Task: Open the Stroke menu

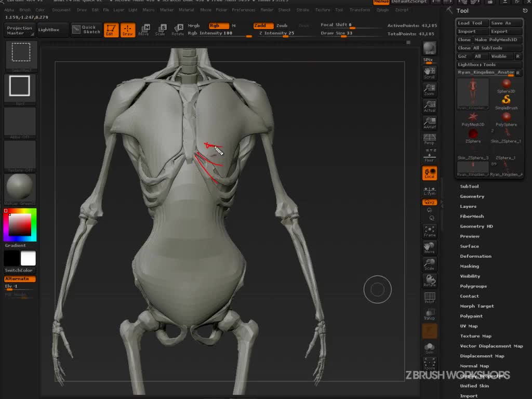Action: click(303, 10)
